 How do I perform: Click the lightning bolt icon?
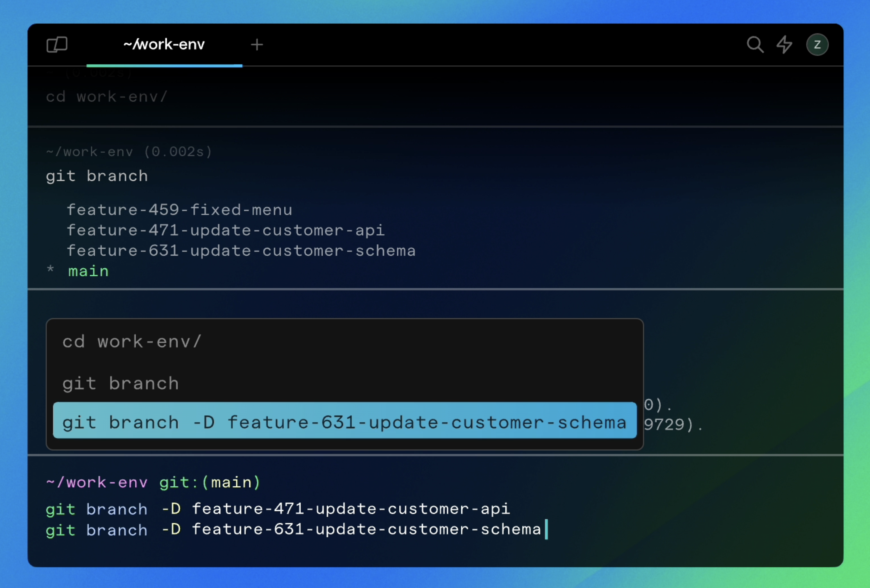[x=784, y=45]
